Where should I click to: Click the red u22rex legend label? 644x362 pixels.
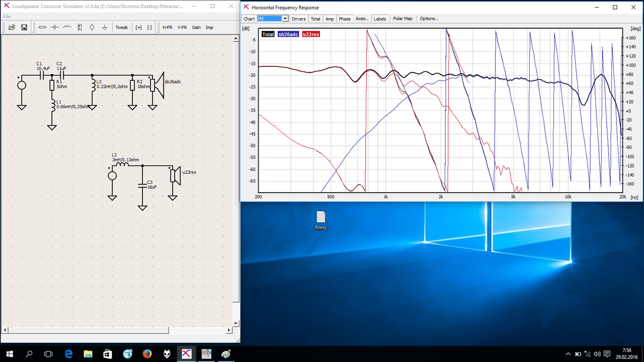click(311, 34)
